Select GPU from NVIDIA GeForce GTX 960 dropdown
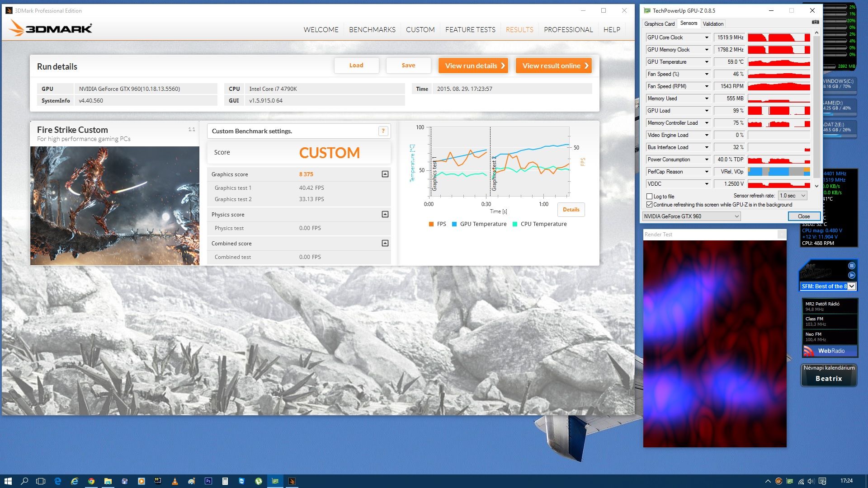Screen dimensions: 868x488 (691, 216)
